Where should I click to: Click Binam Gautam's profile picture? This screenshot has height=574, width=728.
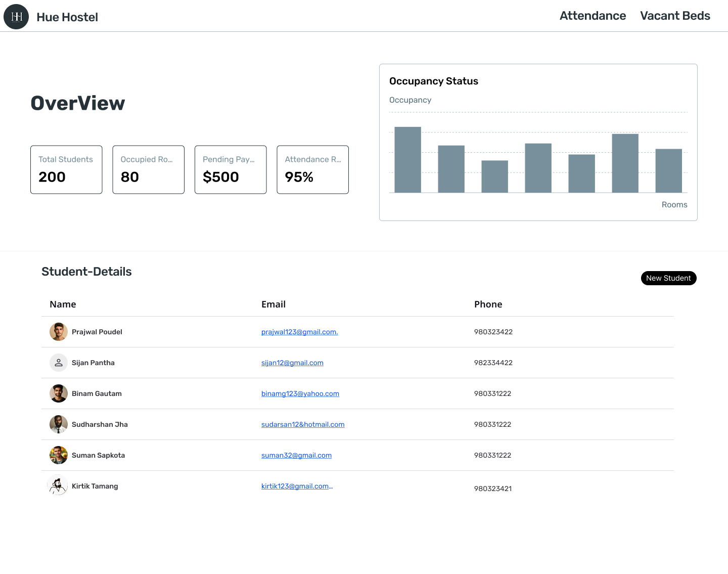point(59,393)
